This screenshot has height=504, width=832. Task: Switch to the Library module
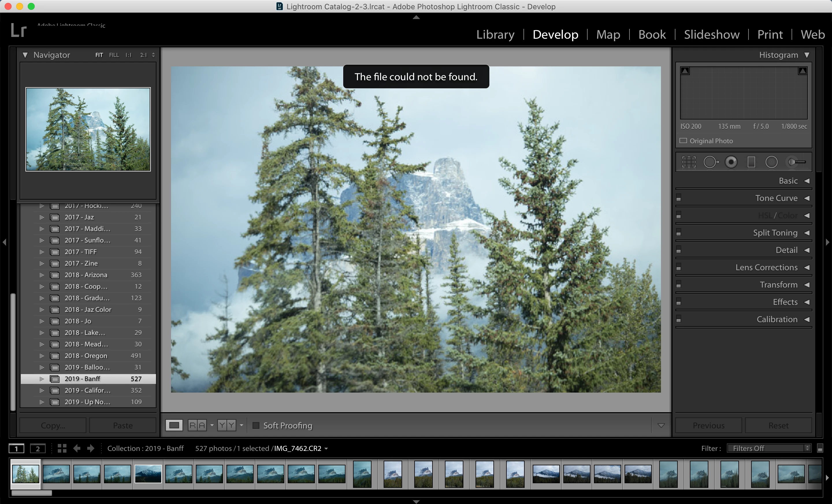pos(495,34)
